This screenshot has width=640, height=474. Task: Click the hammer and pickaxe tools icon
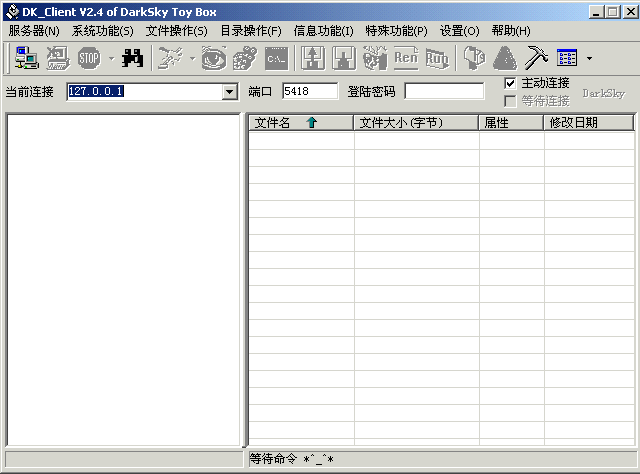tap(536, 58)
